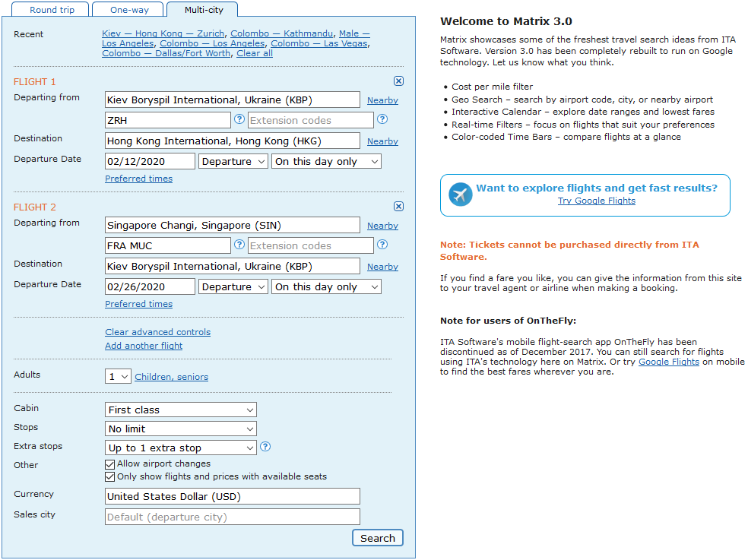Click the Add another flight link
This screenshot has height=560, width=748.
144,346
